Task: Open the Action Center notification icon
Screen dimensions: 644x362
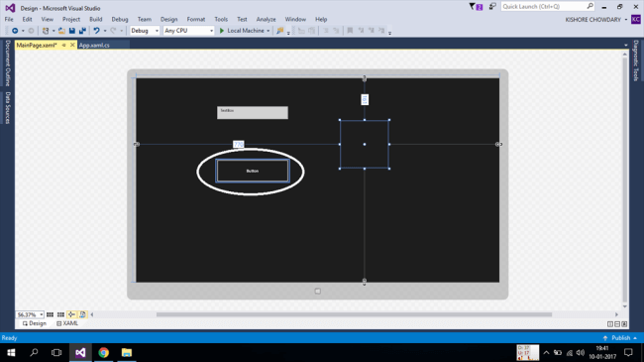Action: [x=628, y=352]
